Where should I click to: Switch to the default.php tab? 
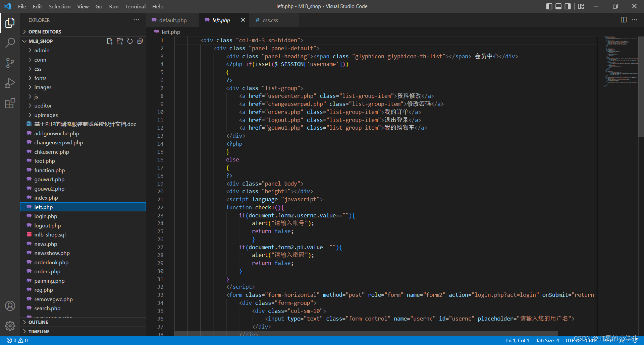(x=173, y=20)
